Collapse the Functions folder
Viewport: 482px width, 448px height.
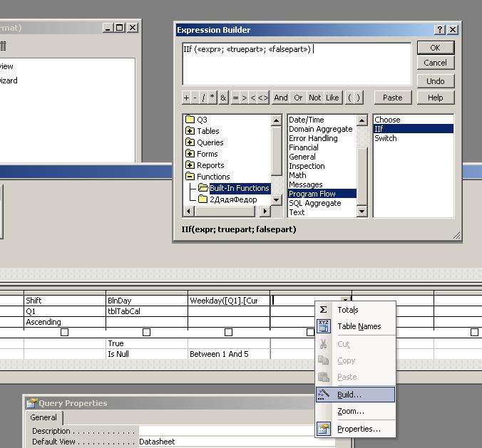click(x=190, y=176)
